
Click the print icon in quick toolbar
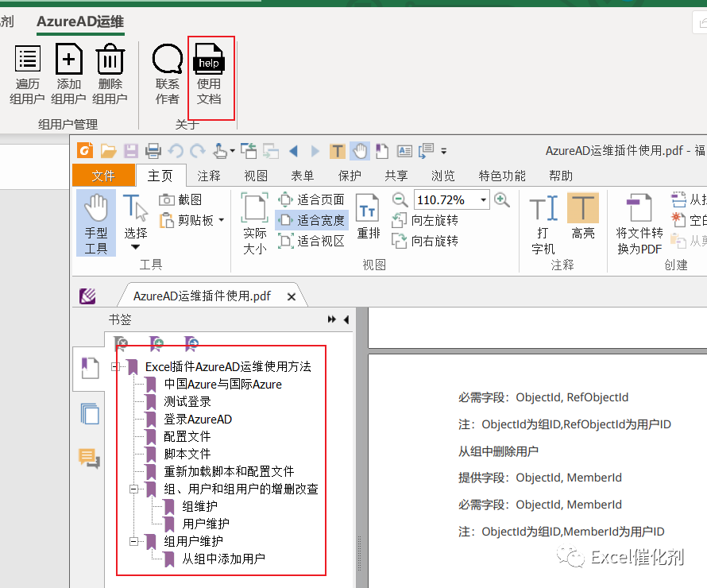[x=153, y=151]
